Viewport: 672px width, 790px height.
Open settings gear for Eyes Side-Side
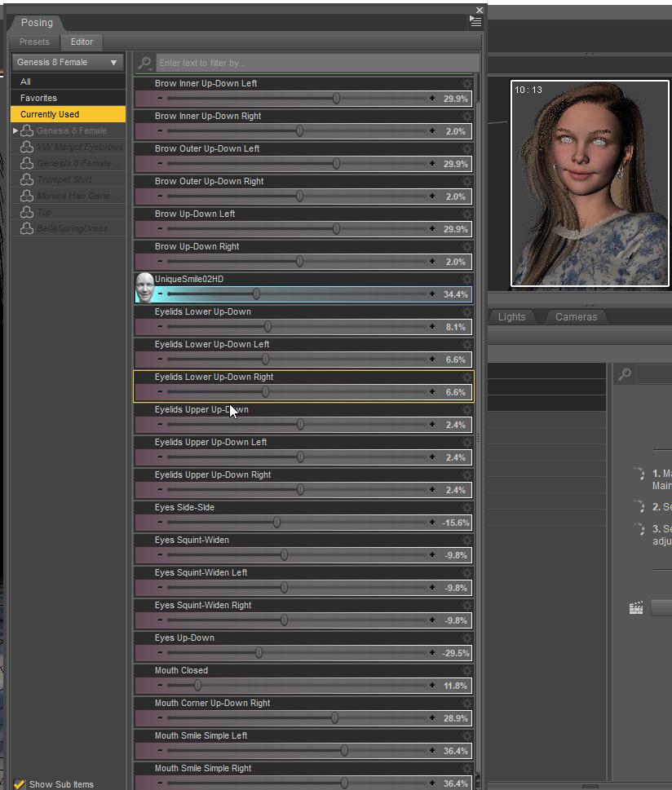[466, 508]
